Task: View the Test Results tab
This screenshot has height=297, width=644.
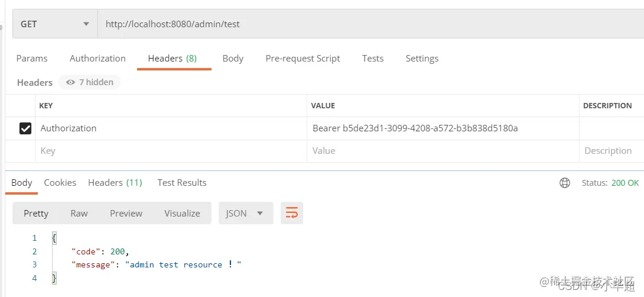Action: tap(182, 183)
